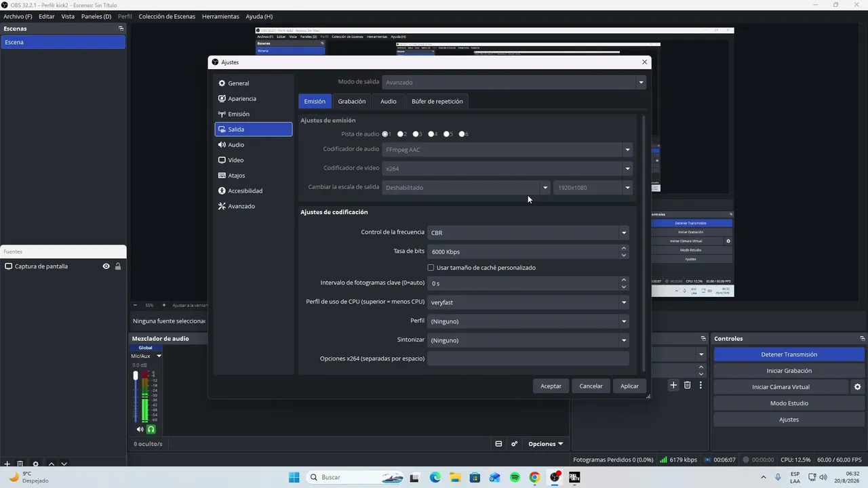Image resolution: width=868 pixels, height=488 pixels.
Task: Remove scene transition with trash icon
Action: [687, 385]
